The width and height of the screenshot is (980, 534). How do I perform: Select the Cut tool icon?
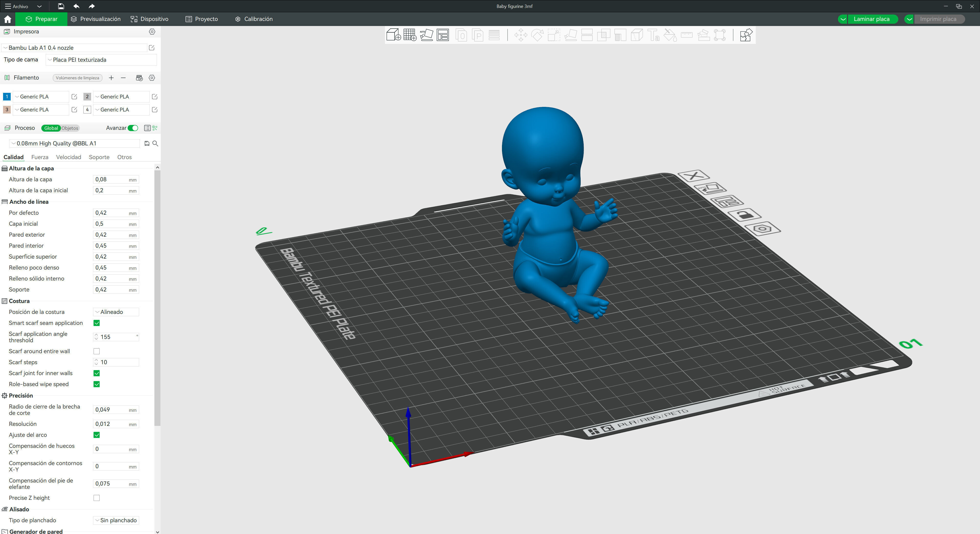[587, 35]
